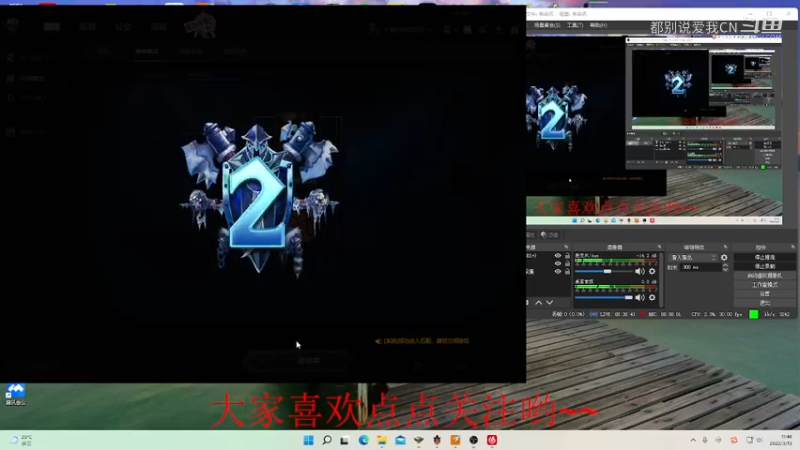Click 停止录制 button in OBS controls
Image resolution: width=800 pixels, height=450 pixels.
pyautogui.click(x=764, y=266)
